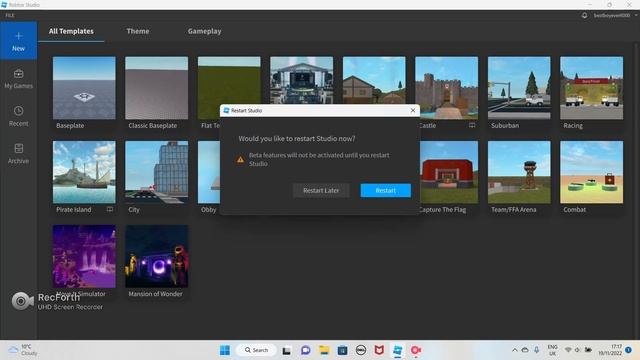Select the Capture The Flag template thumbnail

449,172
